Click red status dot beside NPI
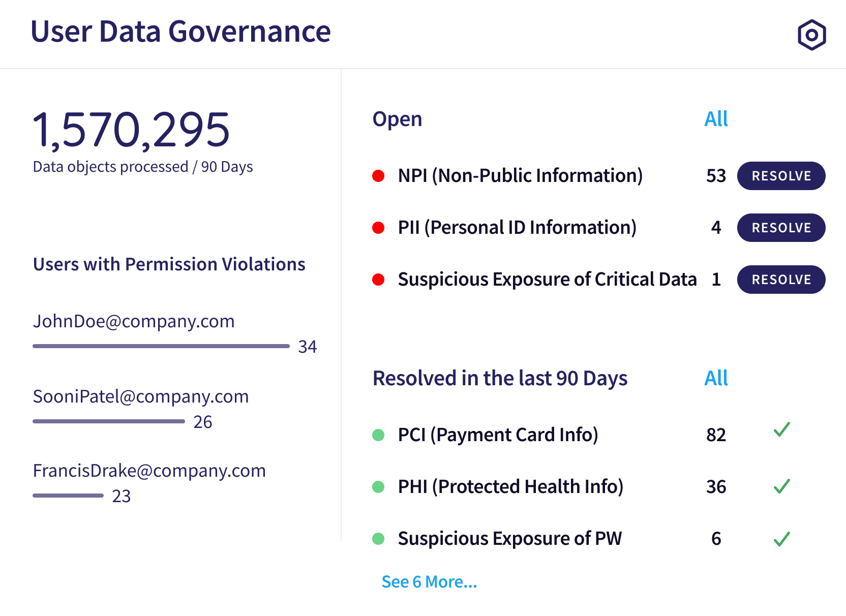This screenshot has height=616, width=846. click(x=378, y=176)
